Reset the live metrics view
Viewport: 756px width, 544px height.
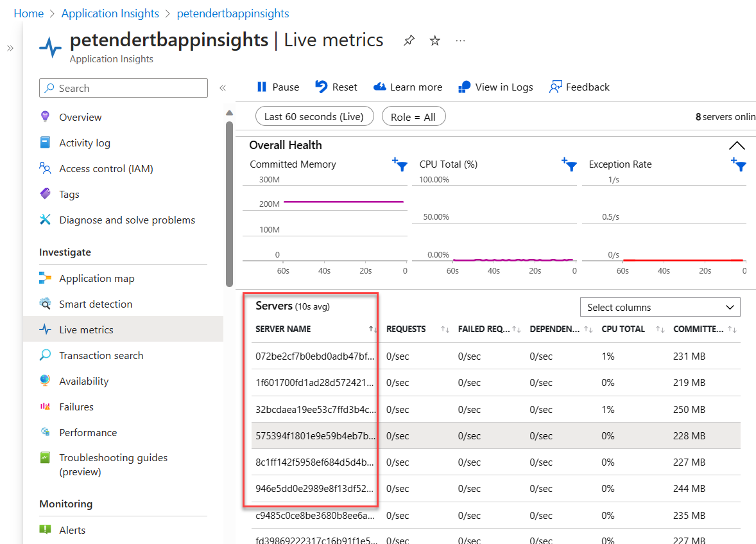pos(336,87)
